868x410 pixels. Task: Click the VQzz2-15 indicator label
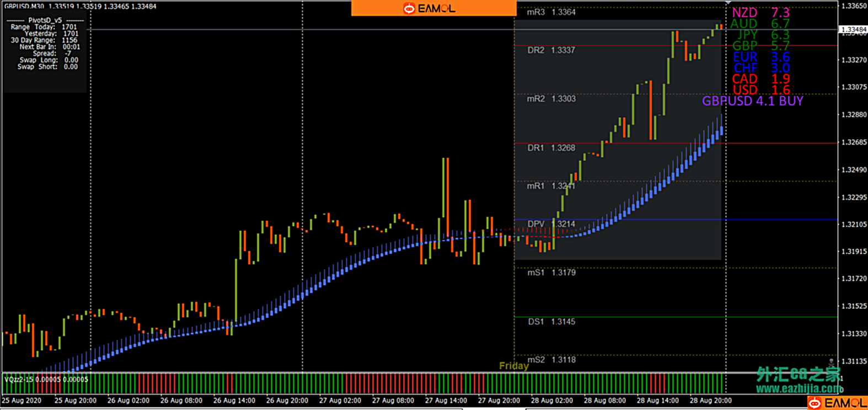tap(46, 380)
